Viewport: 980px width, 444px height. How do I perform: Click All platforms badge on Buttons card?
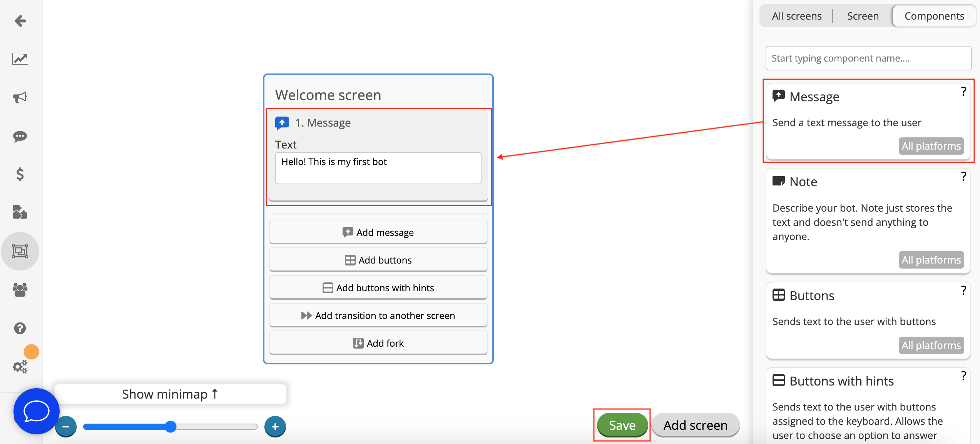[x=931, y=346]
